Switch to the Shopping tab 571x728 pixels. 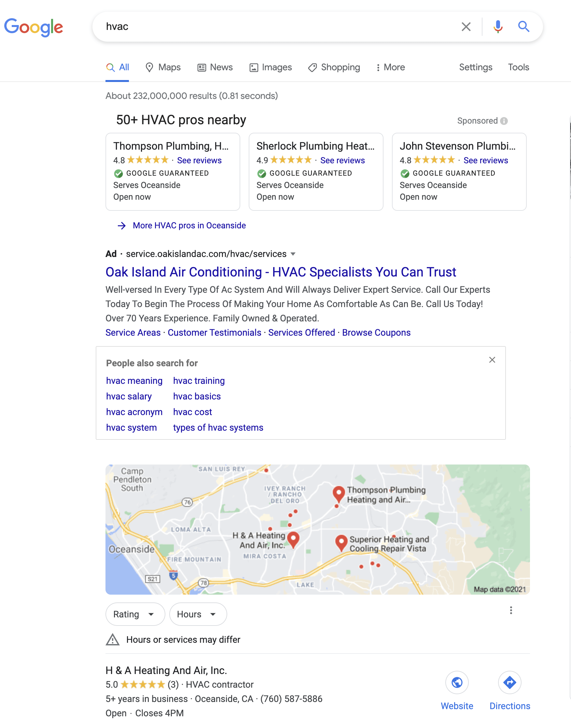pos(334,67)
